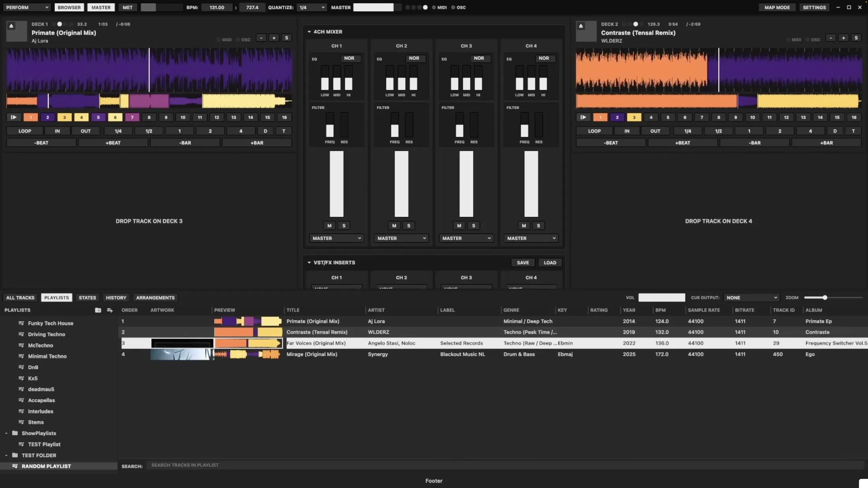Toggle LOOP on Deck 1

pos(25,131)
